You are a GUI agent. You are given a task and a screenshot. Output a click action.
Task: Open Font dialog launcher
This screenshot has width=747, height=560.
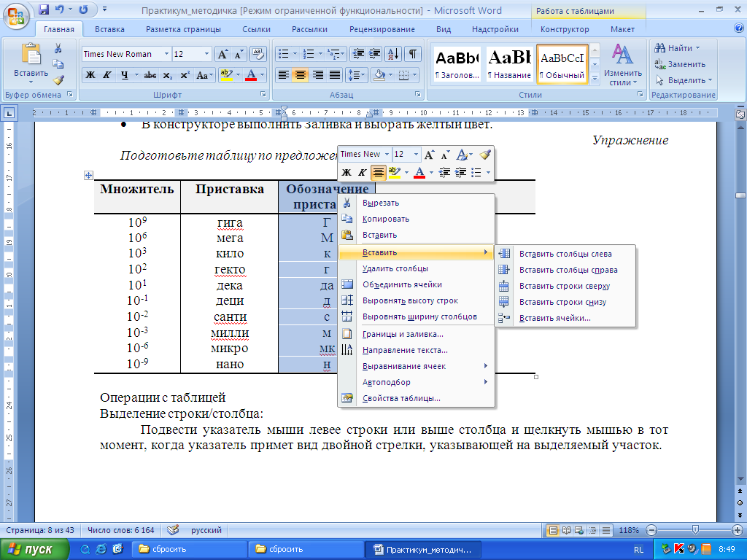(263, 94)
